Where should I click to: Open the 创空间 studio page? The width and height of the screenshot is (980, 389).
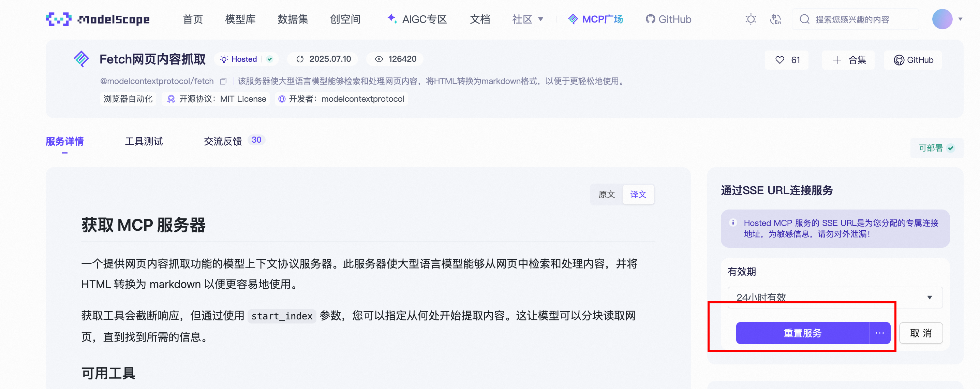point(345,19)
